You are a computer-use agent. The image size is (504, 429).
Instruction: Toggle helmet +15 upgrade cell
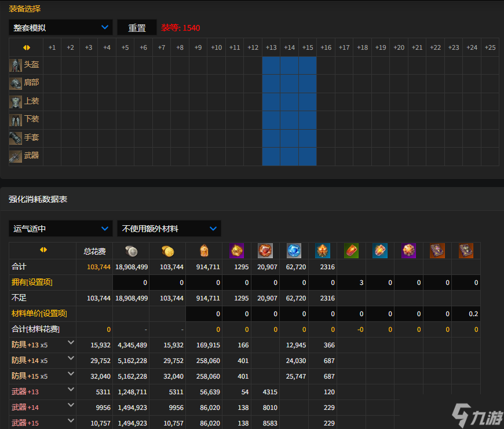click(308, 65)
